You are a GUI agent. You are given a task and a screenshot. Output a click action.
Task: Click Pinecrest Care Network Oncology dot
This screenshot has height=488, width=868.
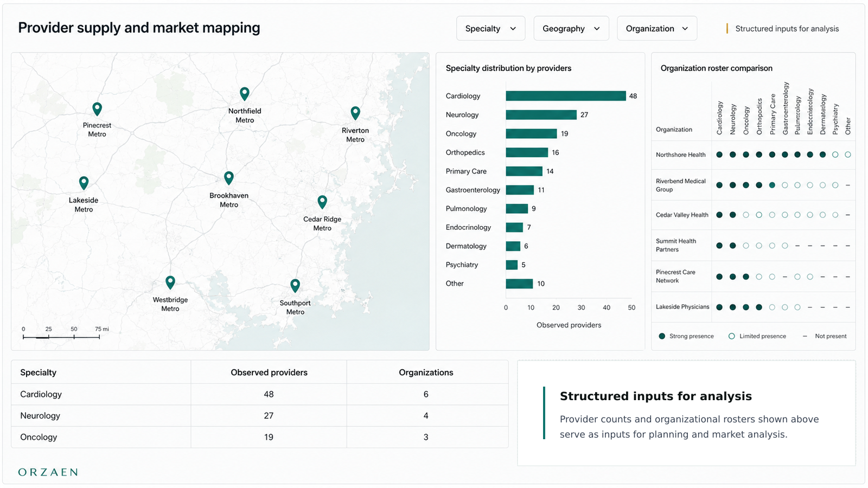[x=746, y=277]
